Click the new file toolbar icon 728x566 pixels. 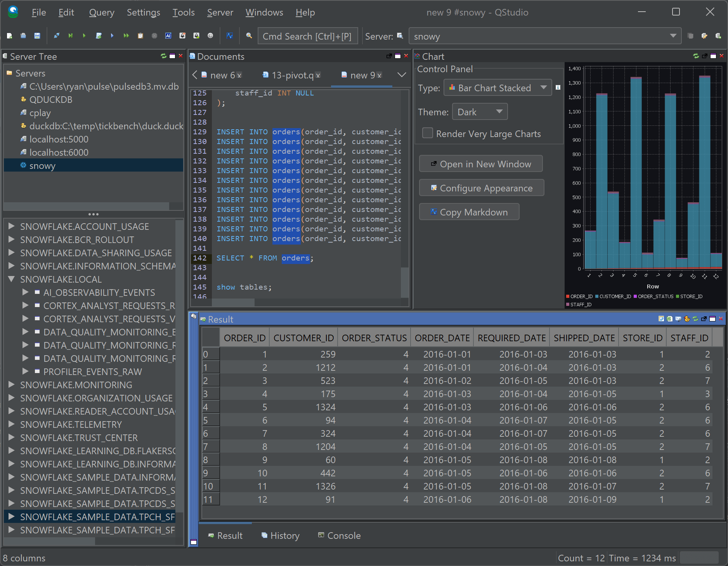pos(9,36)
